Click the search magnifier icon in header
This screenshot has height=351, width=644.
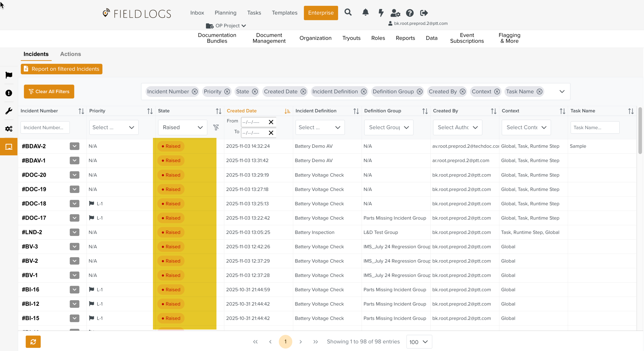click(x=348, y=12)
